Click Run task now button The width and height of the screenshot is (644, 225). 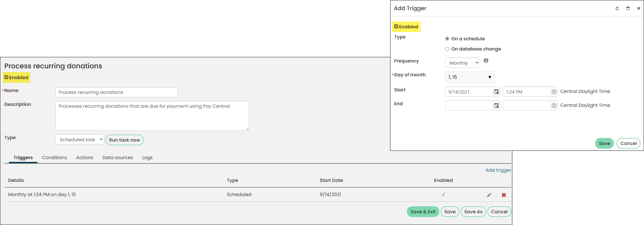pos(125,140)
